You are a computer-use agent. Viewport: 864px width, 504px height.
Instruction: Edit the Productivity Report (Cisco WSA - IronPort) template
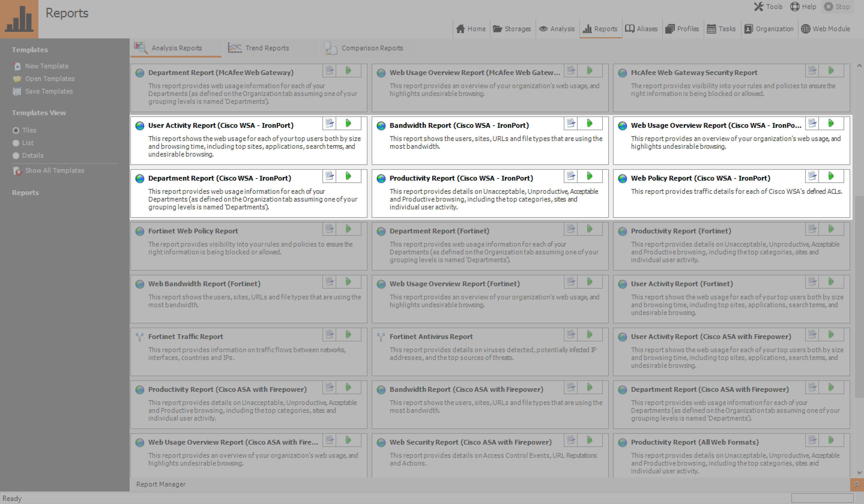(x=571, y=176)
